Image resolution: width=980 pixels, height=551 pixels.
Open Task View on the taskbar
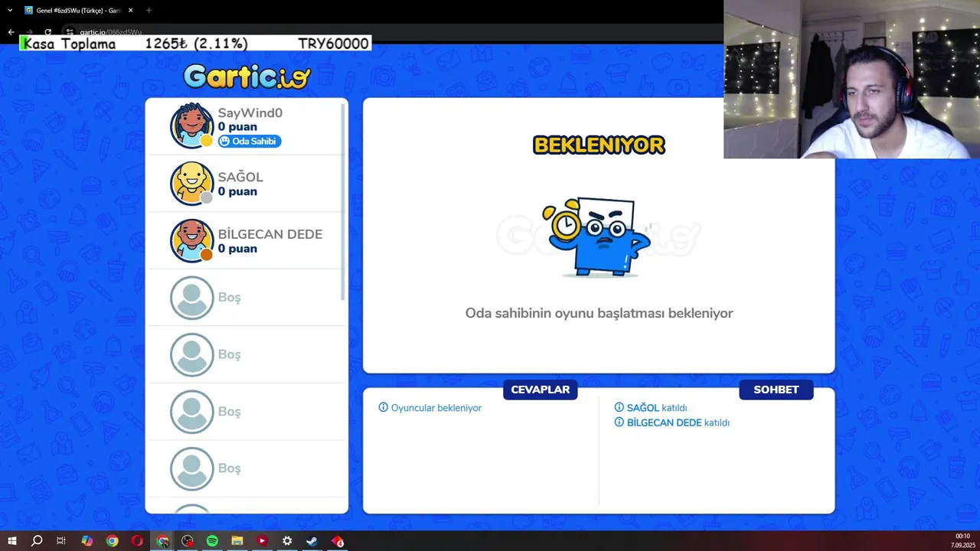61,541
